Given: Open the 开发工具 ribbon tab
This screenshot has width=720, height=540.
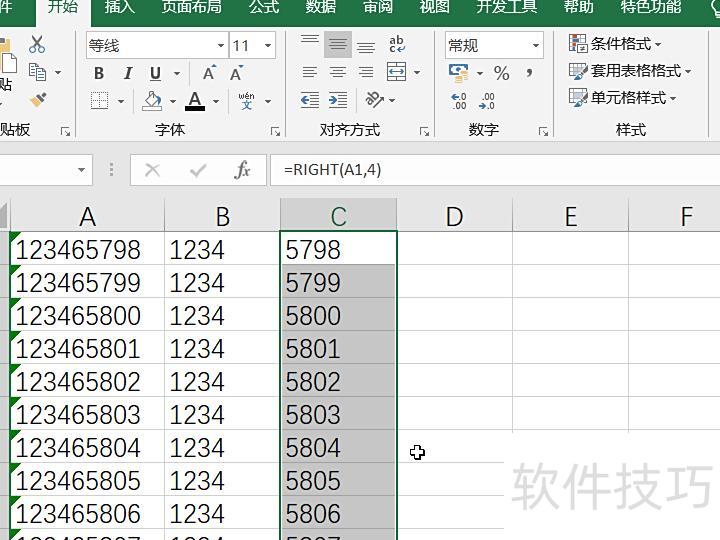Looking at the screenshot, I should click(507, 7).
